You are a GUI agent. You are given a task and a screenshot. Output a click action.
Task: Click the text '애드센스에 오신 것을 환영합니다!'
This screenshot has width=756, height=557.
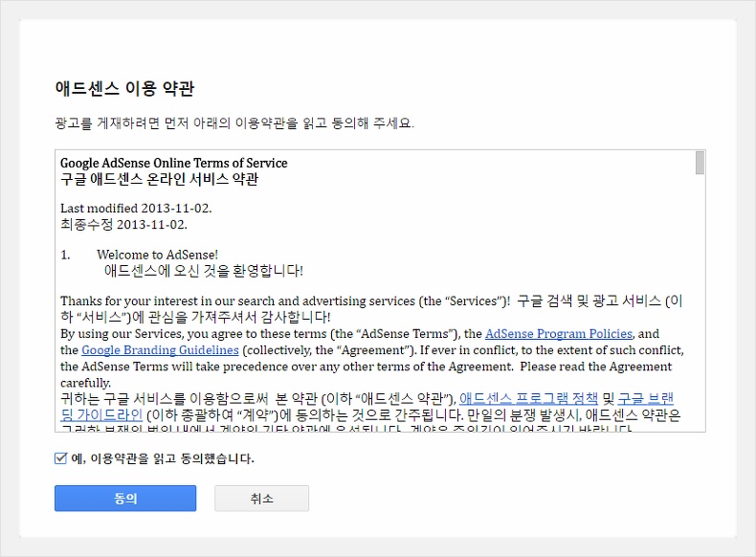pyautogui.click(x=204, y=271)
